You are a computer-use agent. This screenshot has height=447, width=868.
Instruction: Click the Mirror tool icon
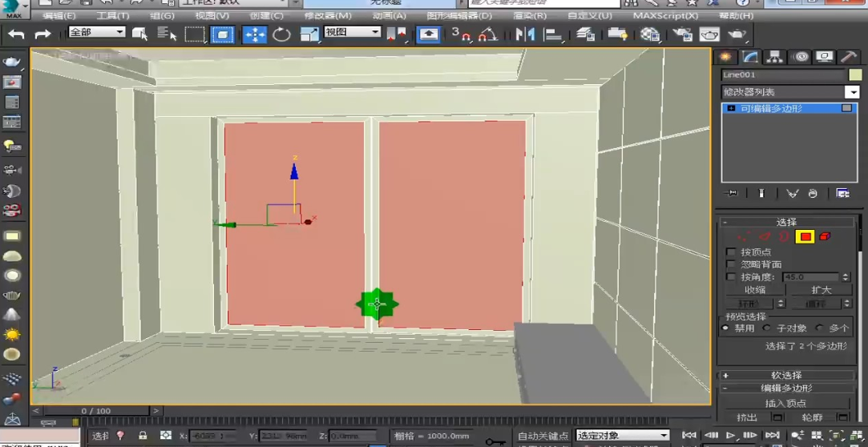click(x=525, y=34)
